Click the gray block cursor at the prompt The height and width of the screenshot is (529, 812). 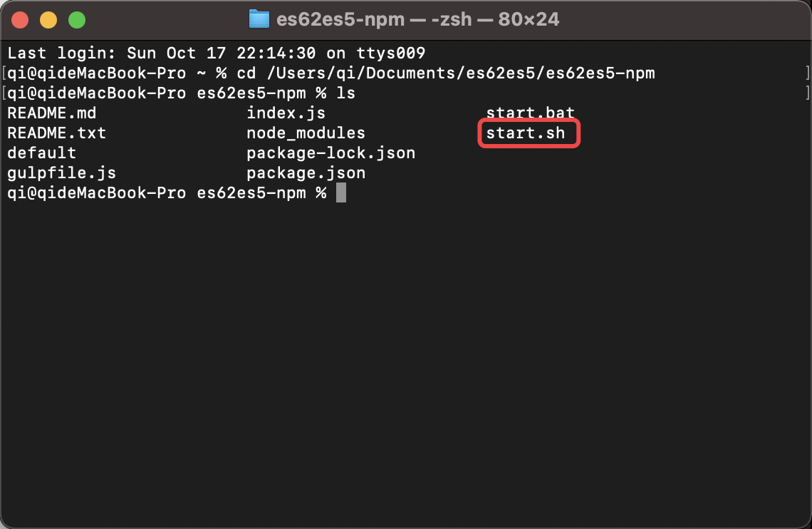click(x=341, y=193)
